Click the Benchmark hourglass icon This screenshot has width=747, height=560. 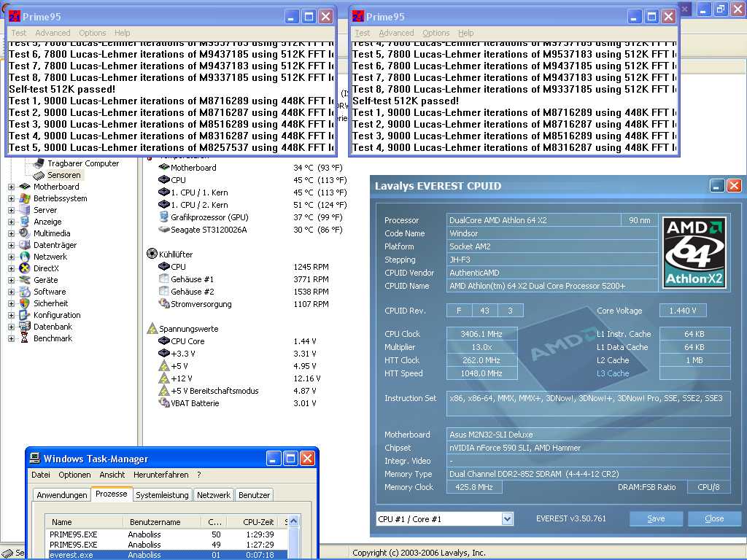click(25, 338)
